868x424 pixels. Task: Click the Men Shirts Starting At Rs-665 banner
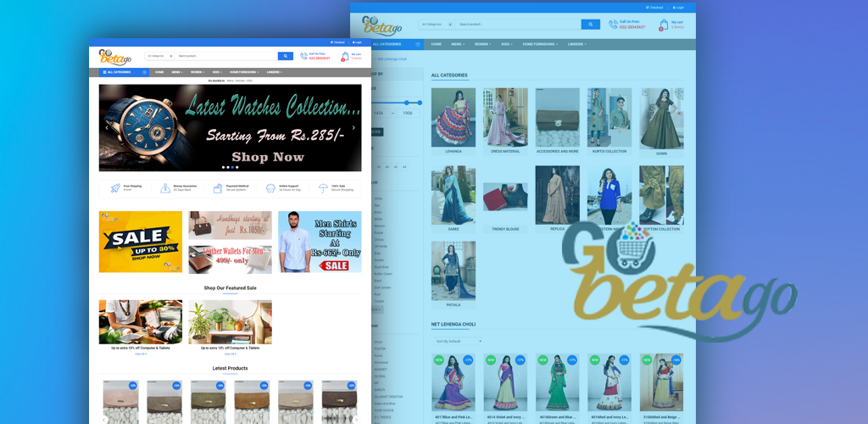(320, 242)
